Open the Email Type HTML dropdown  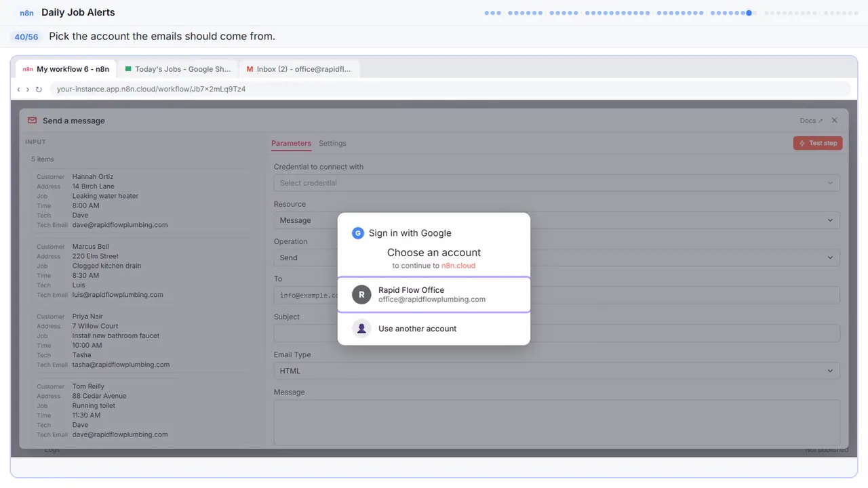point(557,371)
